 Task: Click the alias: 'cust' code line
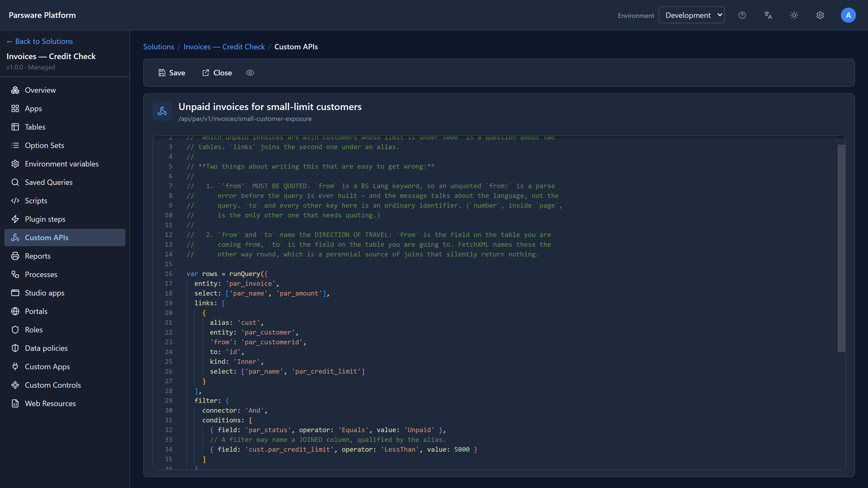237,323
